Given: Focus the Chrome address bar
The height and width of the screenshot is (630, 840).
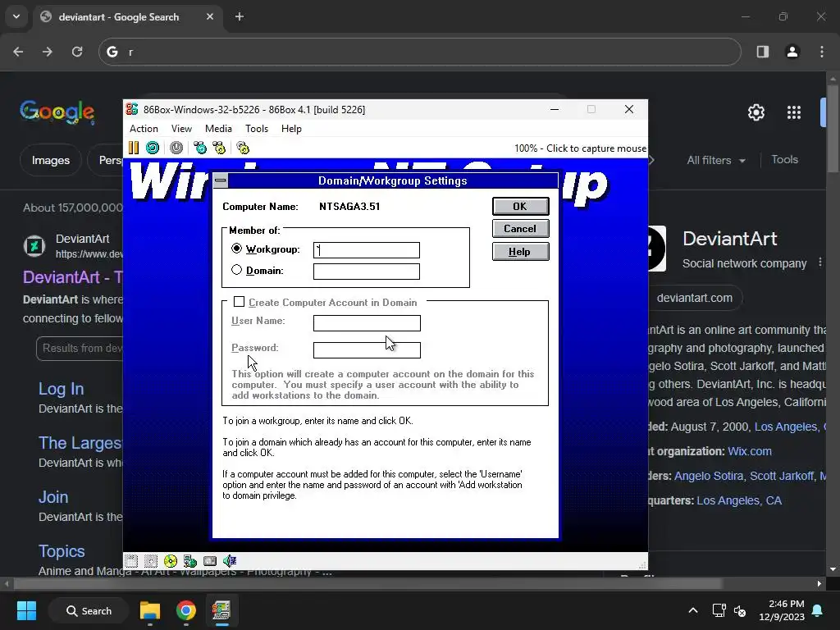Looking at the screenshot, I should pyautogui.click(x=419, y=52).
